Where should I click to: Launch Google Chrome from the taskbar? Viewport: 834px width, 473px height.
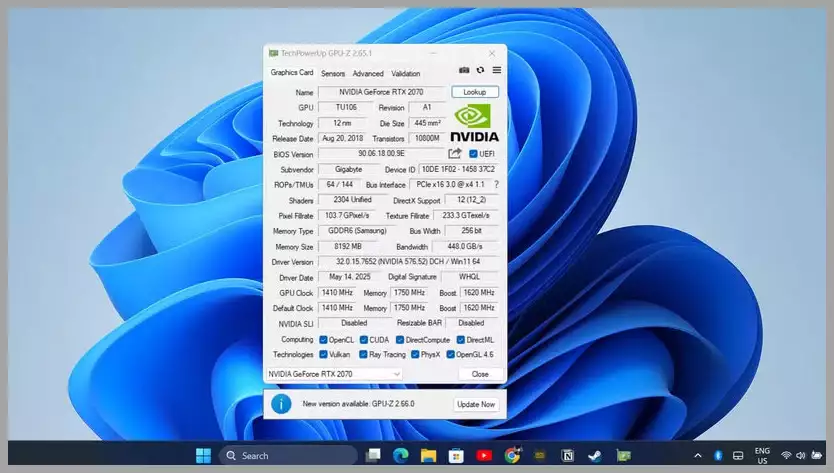pyautogui.click(x=512, y=455)
